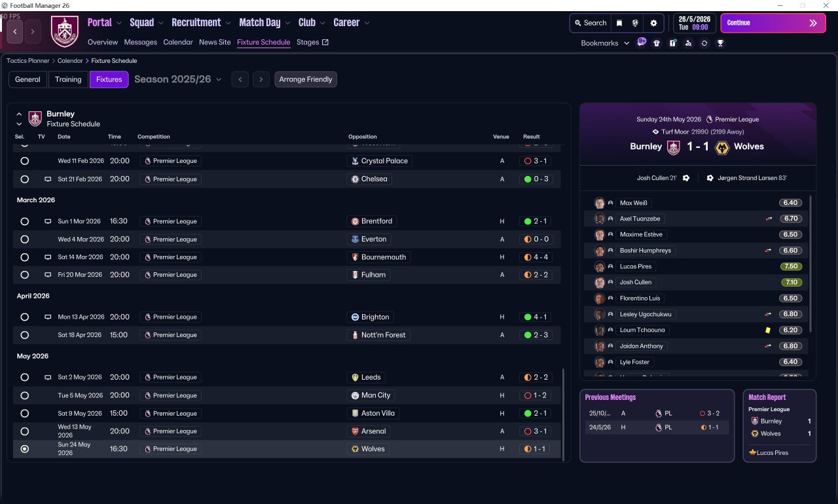The width and height of the screenshot is (838, 504).
Task: Open the Career dropdown menu
Action: tap(352, 22)
